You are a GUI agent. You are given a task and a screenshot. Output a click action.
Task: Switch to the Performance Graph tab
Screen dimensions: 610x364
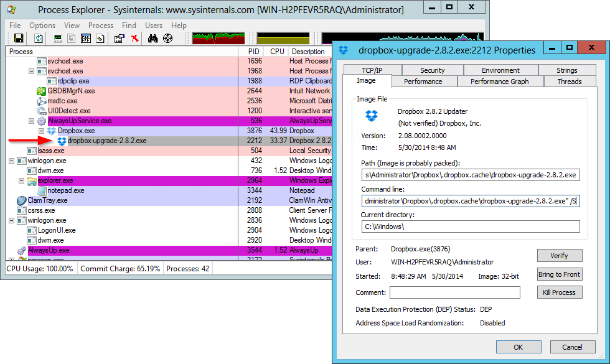click(x=499, y=82)
